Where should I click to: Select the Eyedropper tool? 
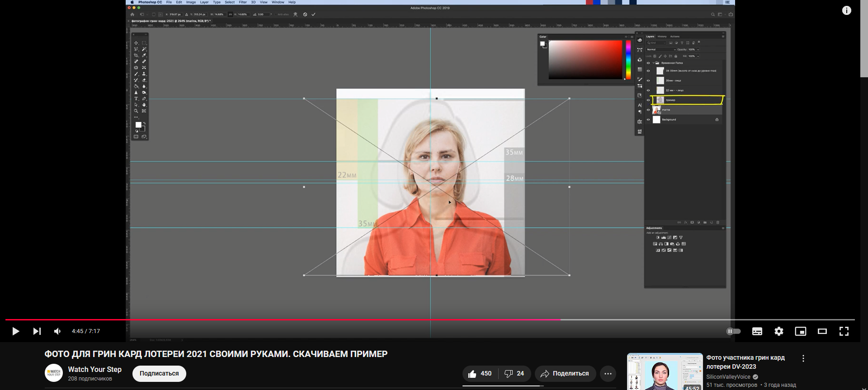point(144,55)
